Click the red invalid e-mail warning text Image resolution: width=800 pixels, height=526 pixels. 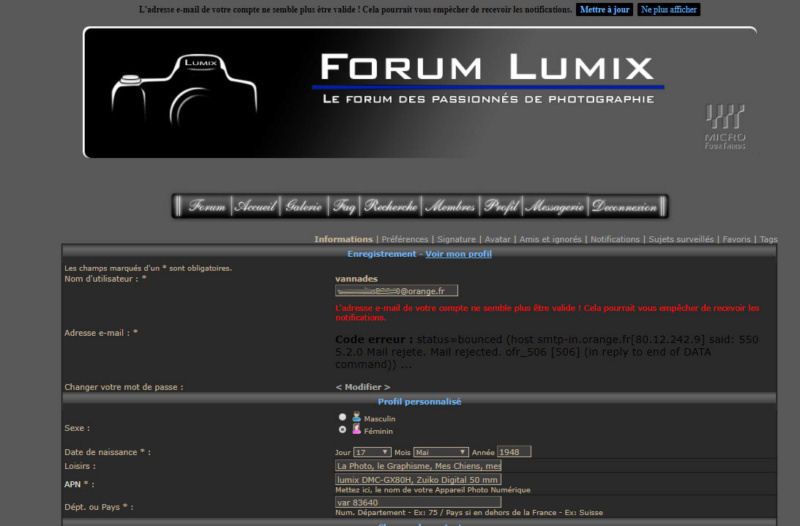(547, 313)
